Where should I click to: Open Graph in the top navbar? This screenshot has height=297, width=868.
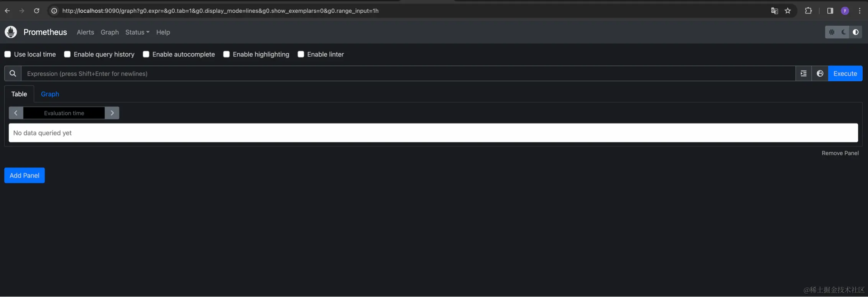[x=110, y=32]
